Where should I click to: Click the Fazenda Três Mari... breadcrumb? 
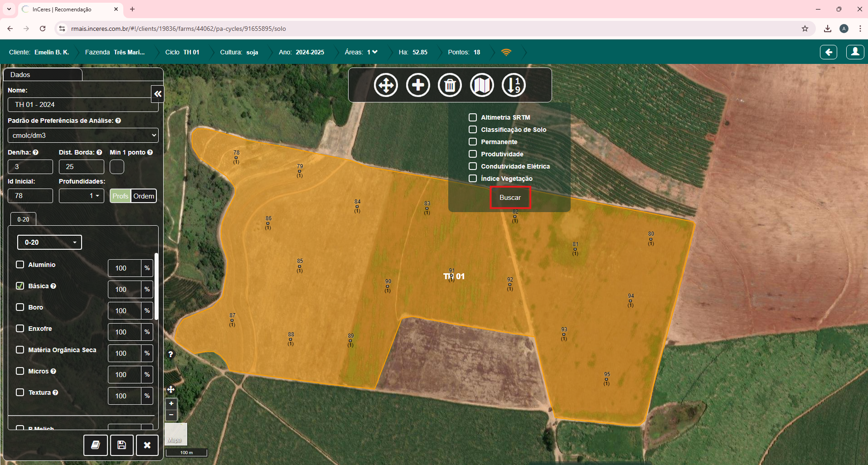click(115, 52)
